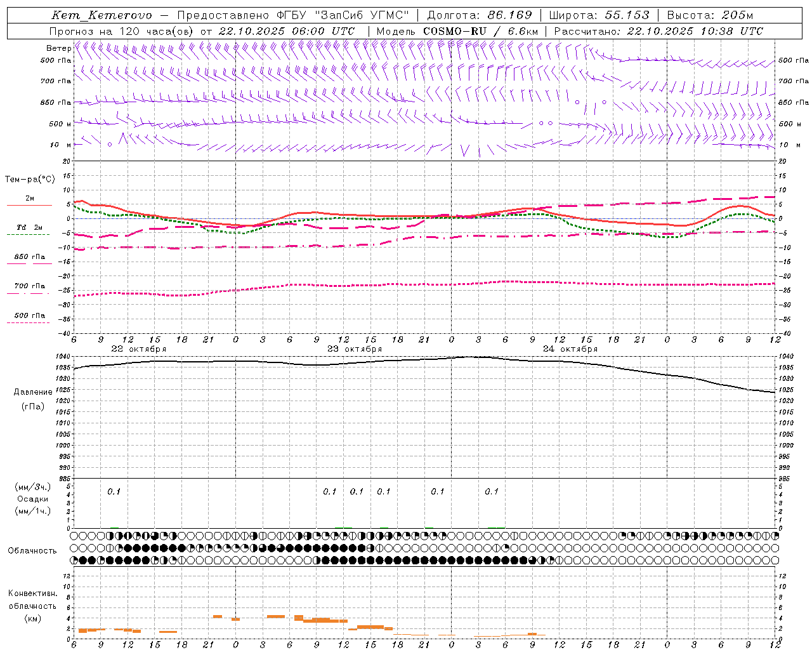Screen dimensions: 812x650
Task: Click the Ветер panel label
Action: tap(58, 48)
